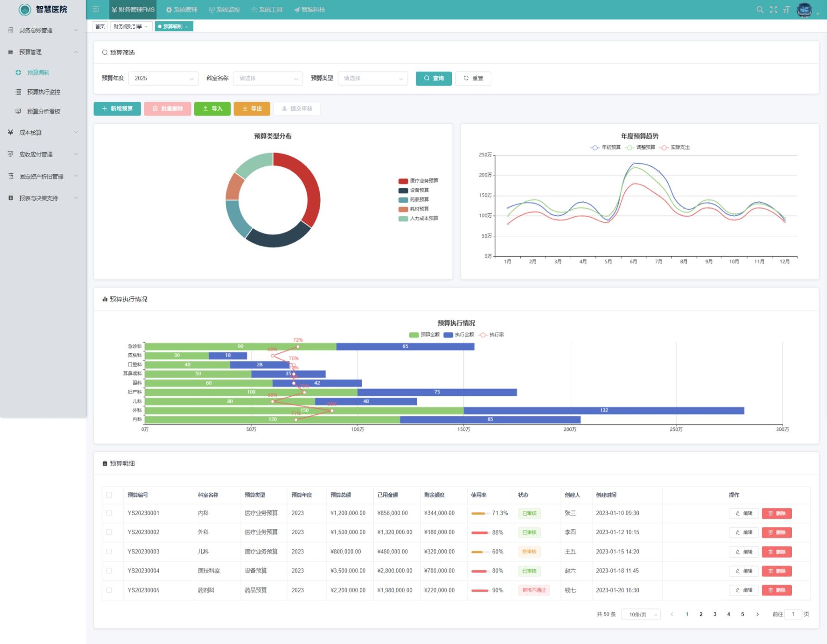
Task: Open the user avatar menu
Action: click(805, 10)
